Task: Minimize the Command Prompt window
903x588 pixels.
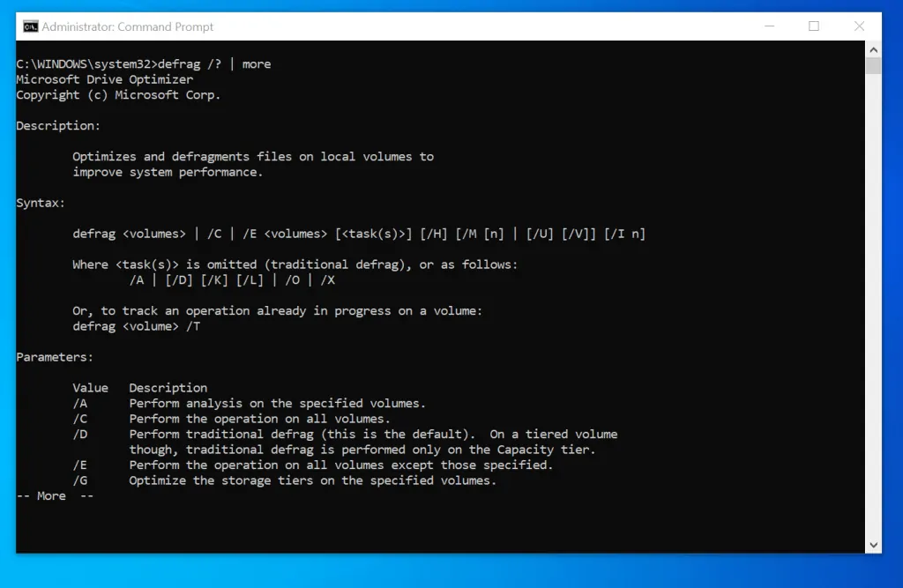Action: click(x=768, y=26)
